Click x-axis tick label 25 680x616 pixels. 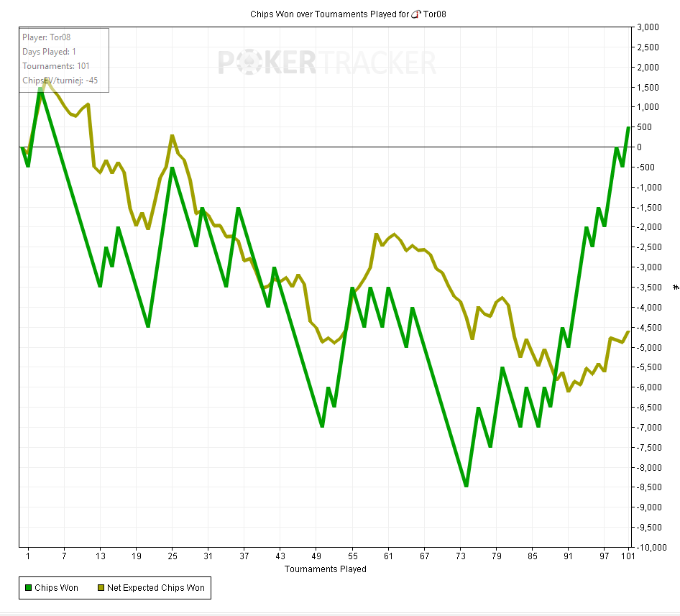pos(173,556)
